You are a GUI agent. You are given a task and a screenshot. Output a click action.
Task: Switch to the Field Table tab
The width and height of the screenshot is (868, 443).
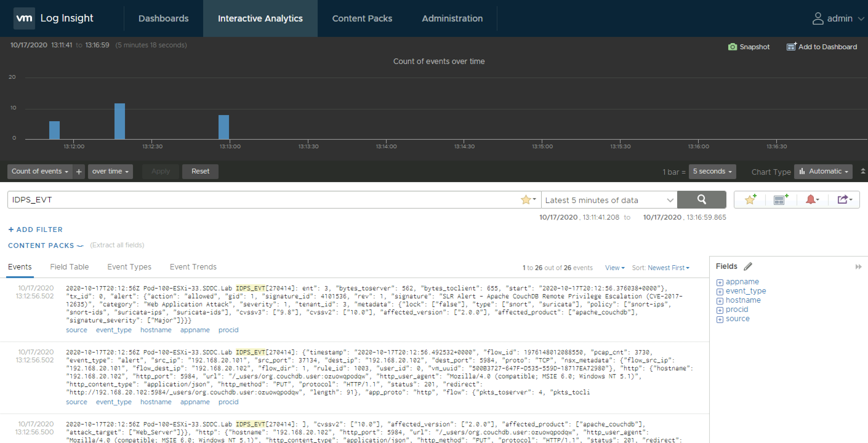click(x=69, y=267)
